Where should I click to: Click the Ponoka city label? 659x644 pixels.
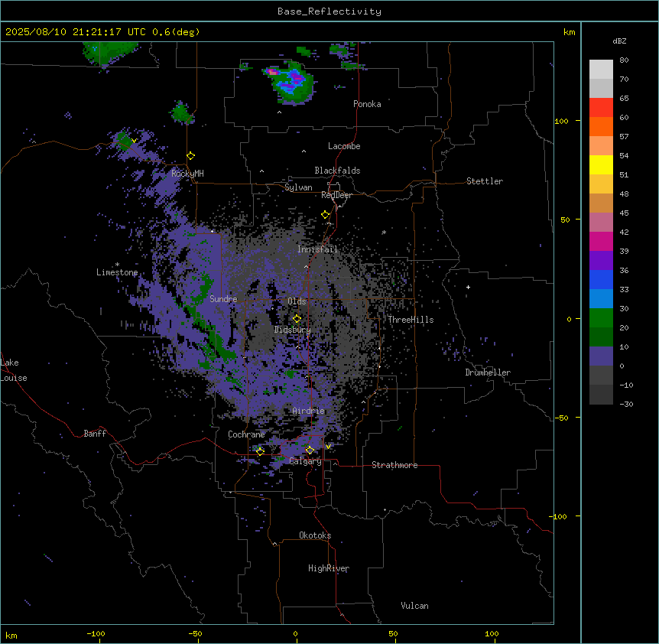tap(367, 104)
